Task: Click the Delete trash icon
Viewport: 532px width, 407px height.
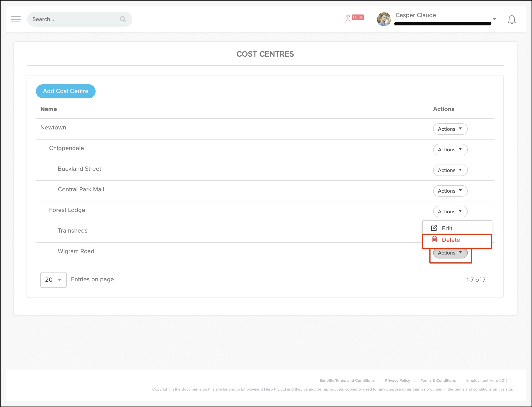Action: point(434,240)
